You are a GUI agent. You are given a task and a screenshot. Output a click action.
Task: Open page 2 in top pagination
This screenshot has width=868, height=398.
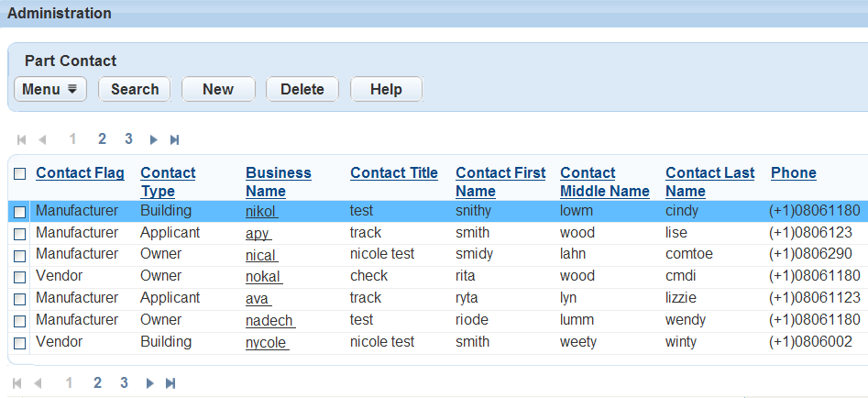point(103,139)
